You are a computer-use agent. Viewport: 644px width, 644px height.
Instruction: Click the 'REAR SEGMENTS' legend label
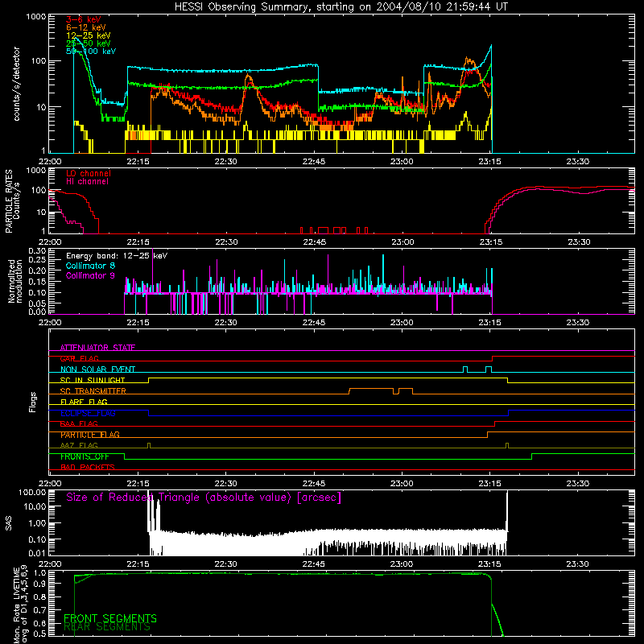(107, 627)
